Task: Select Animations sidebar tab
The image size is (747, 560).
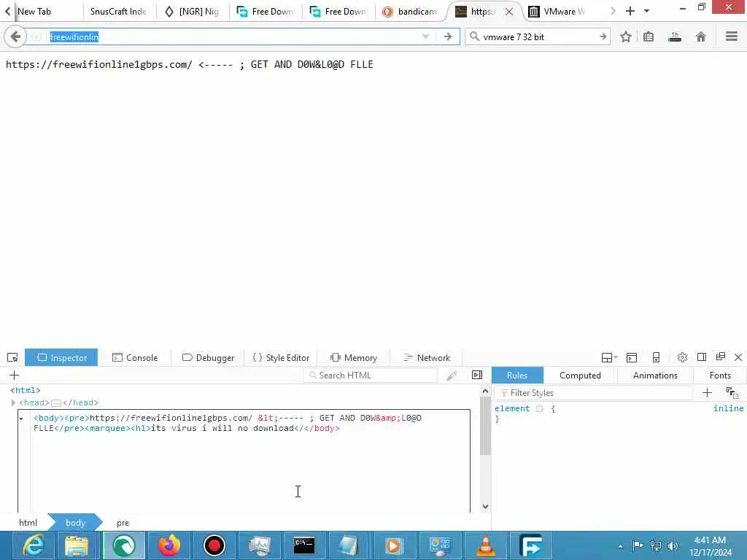Action: [x=655, y=376]
